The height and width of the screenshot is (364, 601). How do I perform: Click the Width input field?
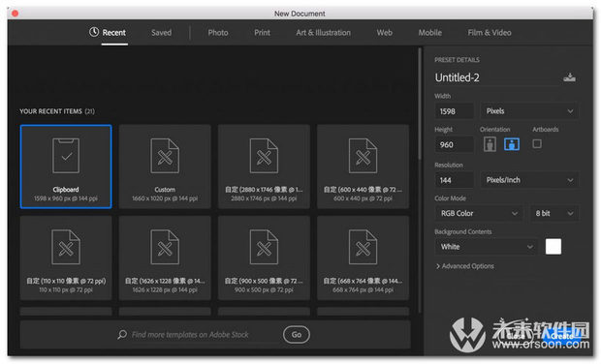point(455,111)
